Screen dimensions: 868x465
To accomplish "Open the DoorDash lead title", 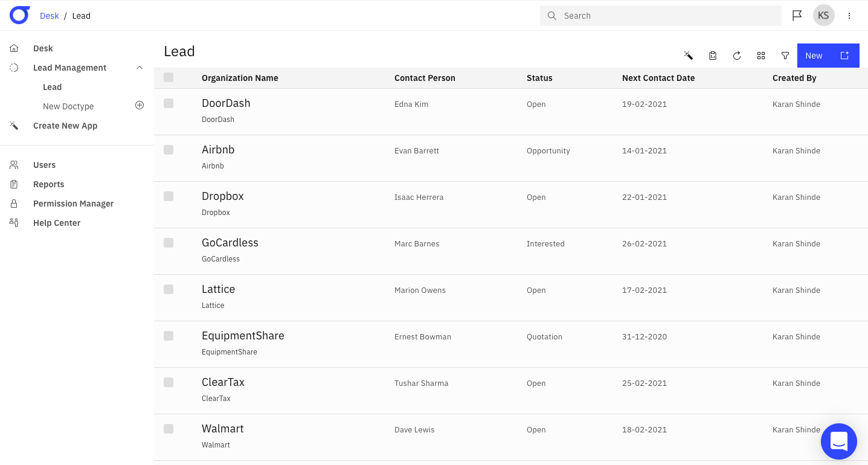I will click(x=226, y=103).
